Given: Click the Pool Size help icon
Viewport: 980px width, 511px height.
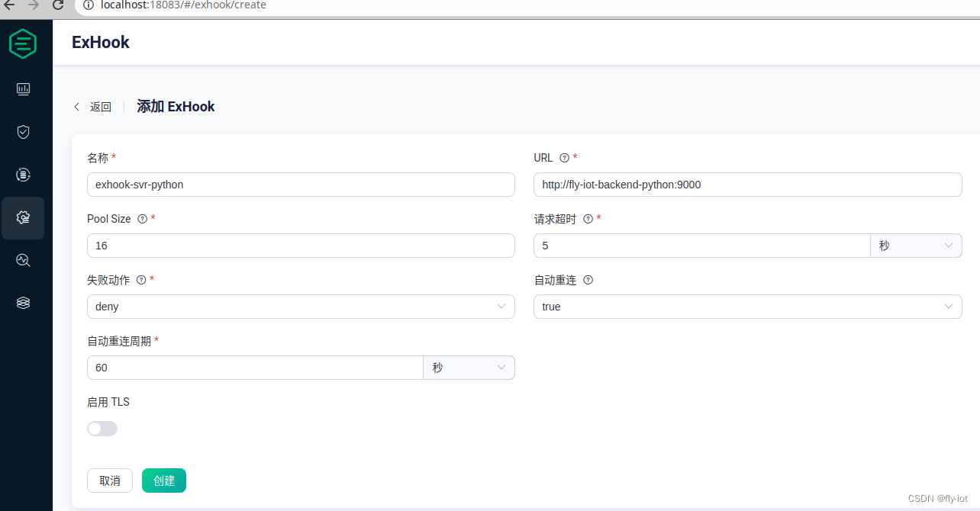Looking at the screenshot, I should (143, 219).
